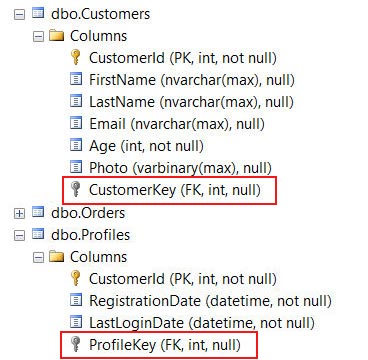Select FirstName (nvarchar(max), null) column

click(x=192, y=80)
